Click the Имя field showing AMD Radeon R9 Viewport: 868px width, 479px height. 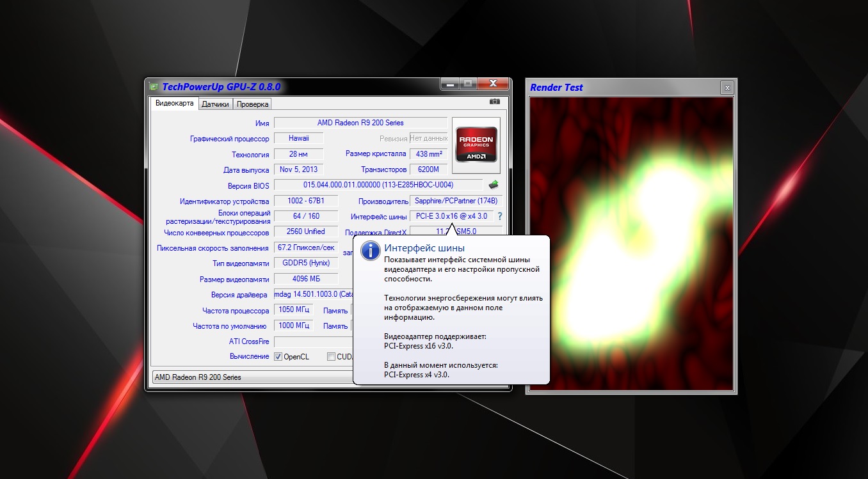pyautogui.click(x=360, y=123)
